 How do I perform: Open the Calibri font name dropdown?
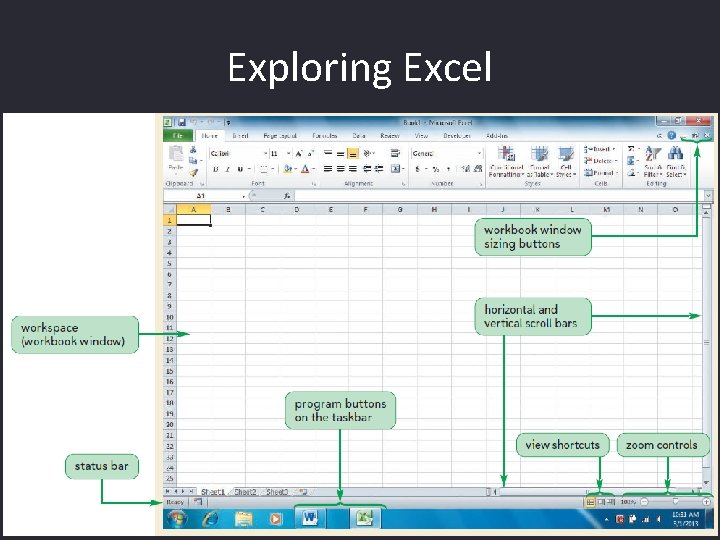tap(265, 153)
